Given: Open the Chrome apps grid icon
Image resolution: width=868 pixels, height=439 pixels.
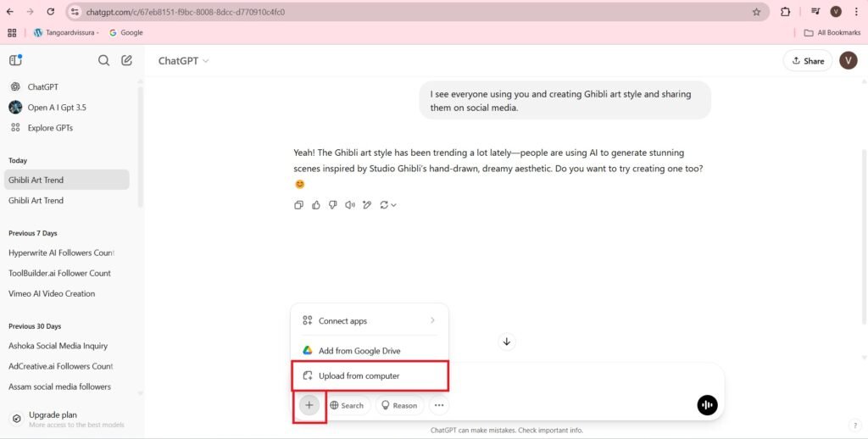Looking at the screenshot, I should pyautogui.click(x=12, y=33).
